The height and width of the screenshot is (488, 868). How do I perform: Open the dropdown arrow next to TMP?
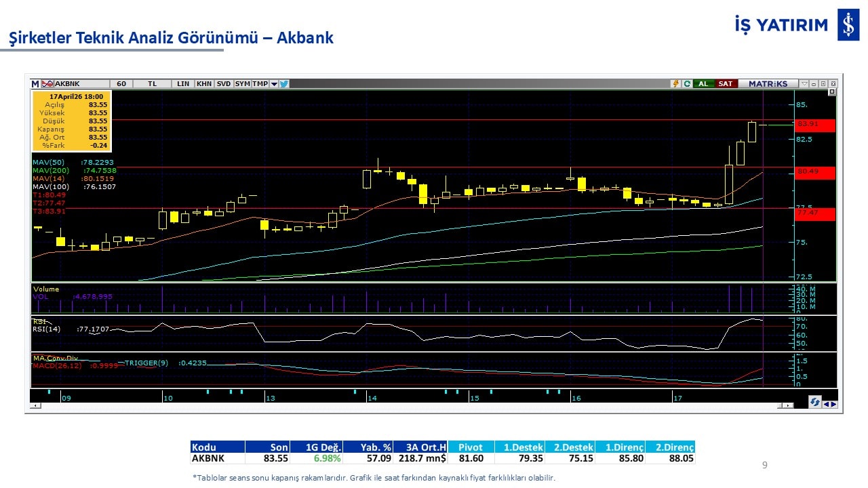pos(274,84)
